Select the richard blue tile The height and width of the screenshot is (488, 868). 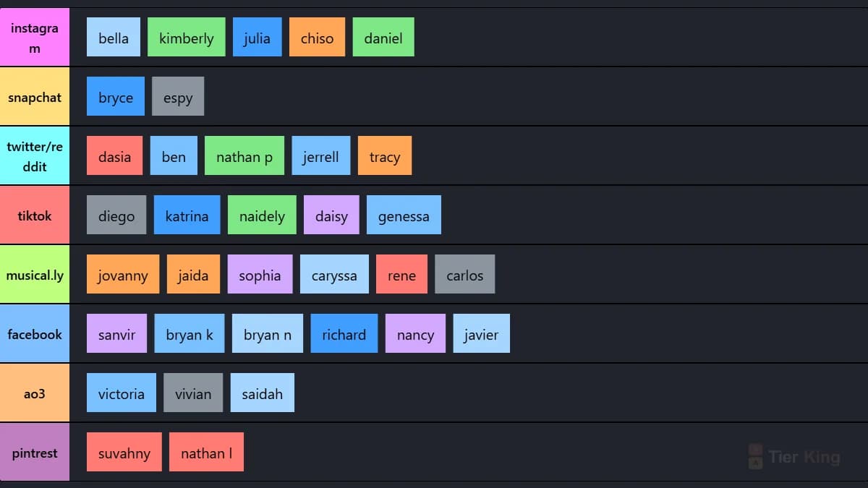point(344,334)
